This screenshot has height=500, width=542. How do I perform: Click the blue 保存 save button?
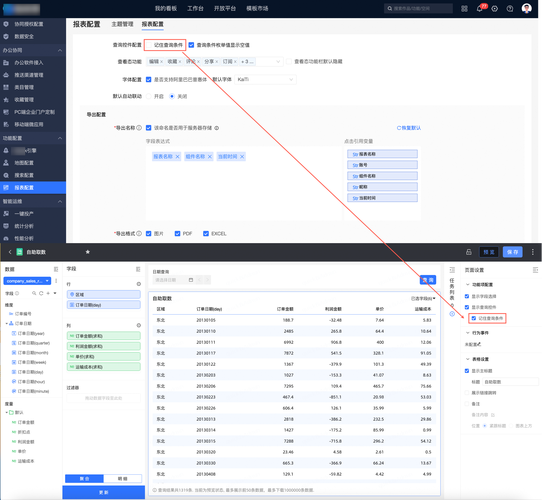pyautogui.click(x=512, y=252)
